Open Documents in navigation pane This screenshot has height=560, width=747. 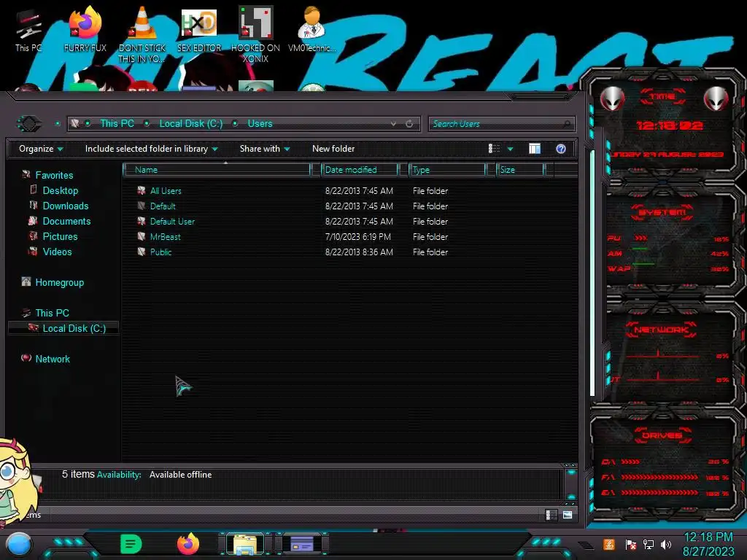pos(66,221)
